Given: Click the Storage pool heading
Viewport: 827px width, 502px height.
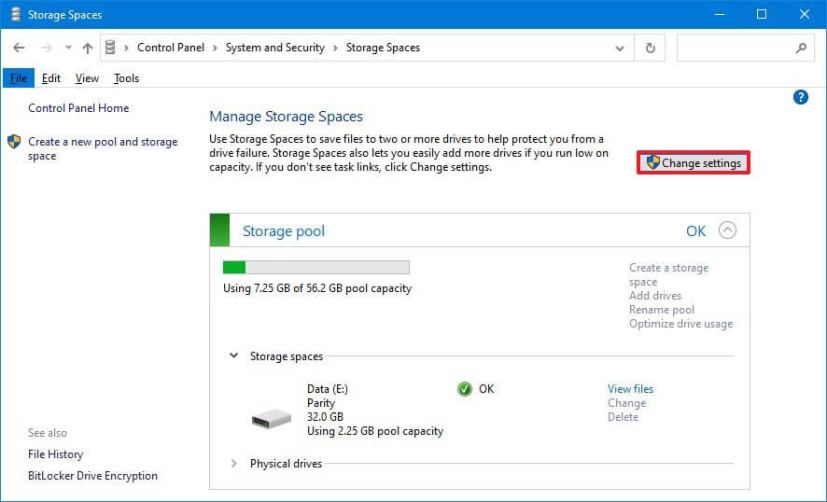Looking at the screenshot, I should [x=283, y=231].
